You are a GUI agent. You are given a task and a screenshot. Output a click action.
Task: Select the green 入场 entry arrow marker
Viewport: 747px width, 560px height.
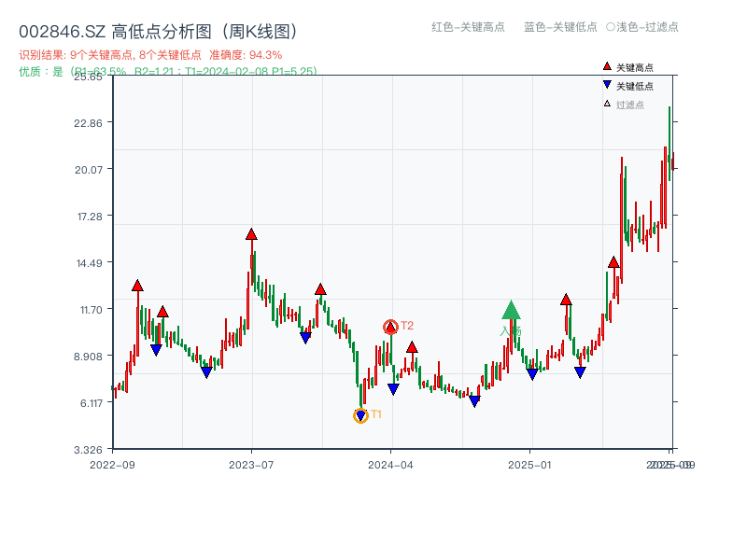[x=511, y=311]
